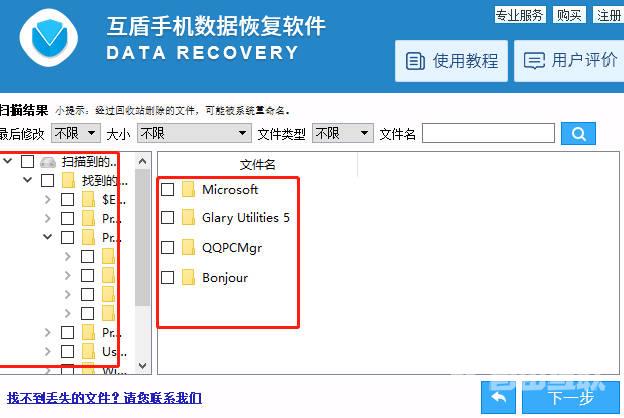Check the Us.. folder checkbox

pyautogui.click(x=67, y=352)
